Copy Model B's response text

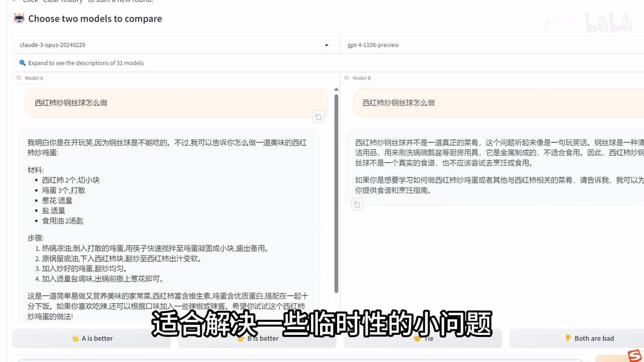coord(357,204)
